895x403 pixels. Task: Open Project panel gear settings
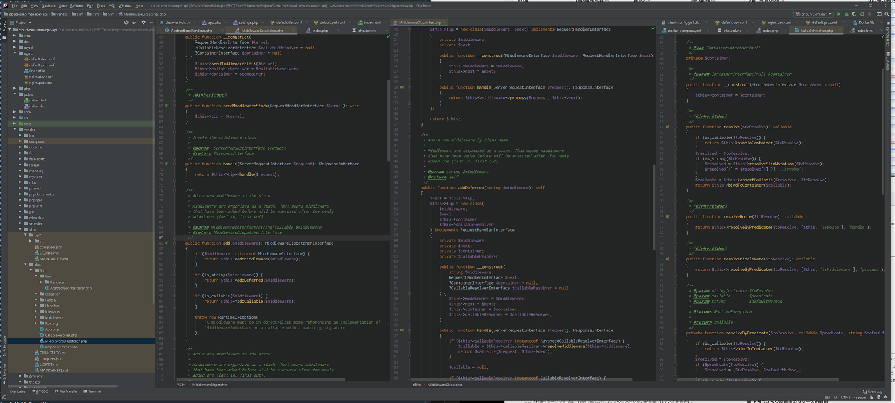click(143, 22)
